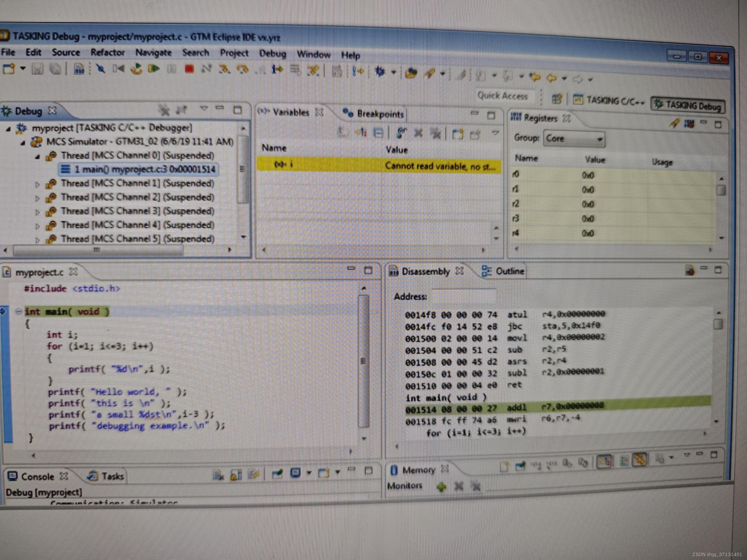Image resolution: width=747 pixels, height=560 pixels.
Task: Collapse the main function fold marker
Action: point(19,311)
